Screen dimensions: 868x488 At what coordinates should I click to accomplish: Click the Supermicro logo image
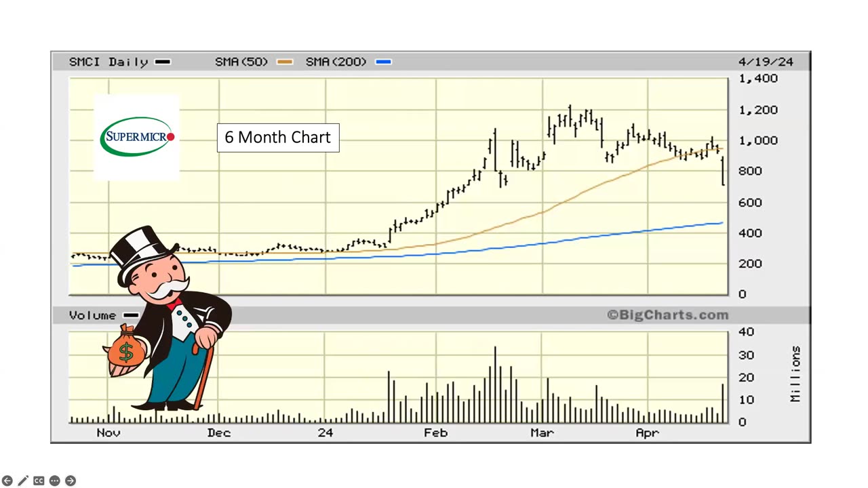(137, 138)
